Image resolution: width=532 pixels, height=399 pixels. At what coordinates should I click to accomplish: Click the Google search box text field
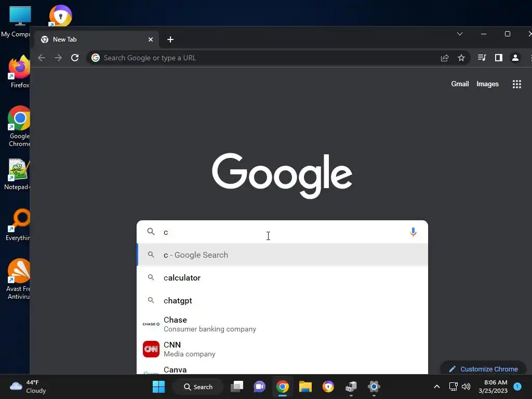pos(283,232)
